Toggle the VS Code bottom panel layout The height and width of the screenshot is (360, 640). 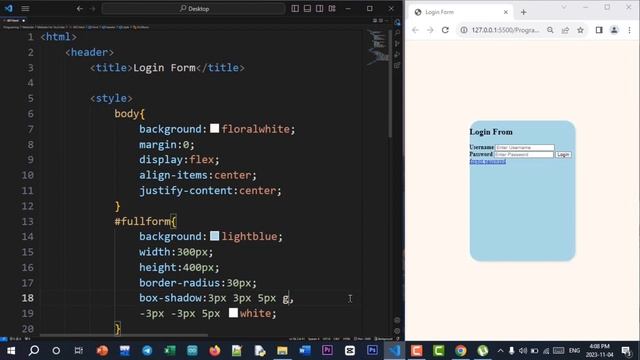coord(307,9)
